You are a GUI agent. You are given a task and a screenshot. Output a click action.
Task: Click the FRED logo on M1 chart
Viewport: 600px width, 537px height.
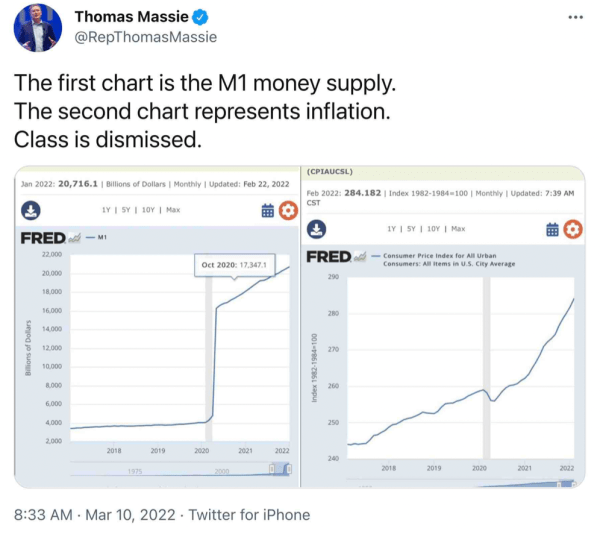click(x=46, y=238)
